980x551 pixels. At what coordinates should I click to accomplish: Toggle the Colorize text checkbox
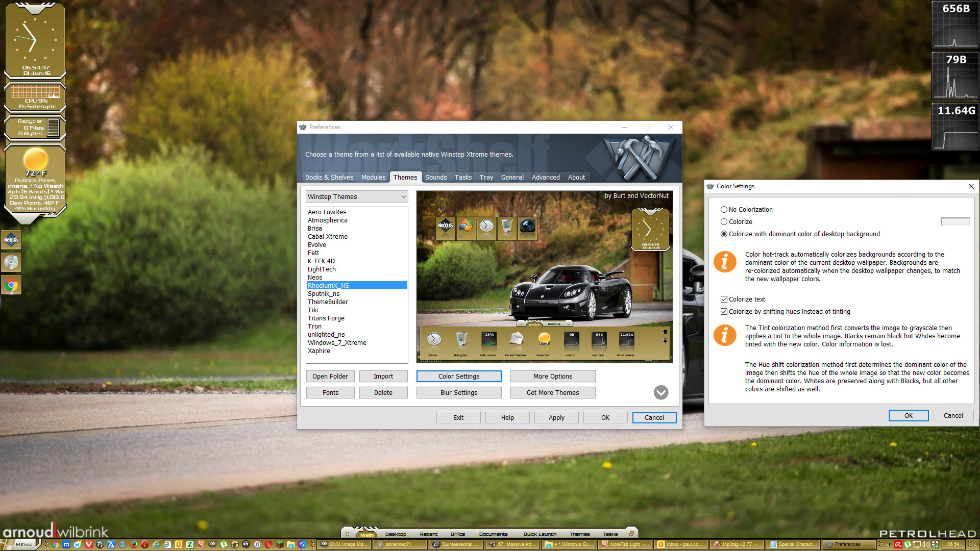[724, 299]
